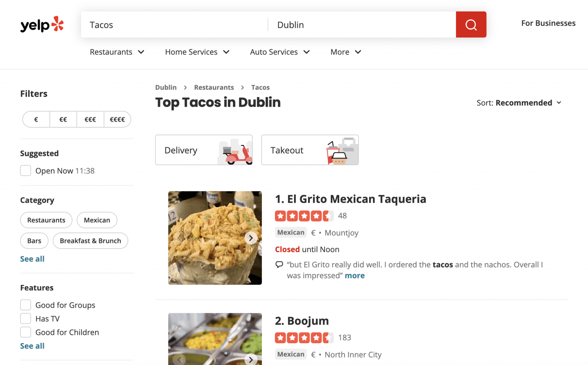Click the next-photo arrow on El Grito's image
The height and width of the screenshot is (365, 588).
251,238
